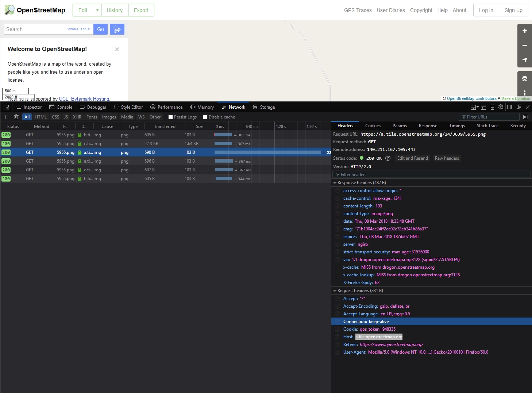The width and height of the screenshot is (532, 393).
Task: Open developer tools settings gear
Action: pos(501,107)
